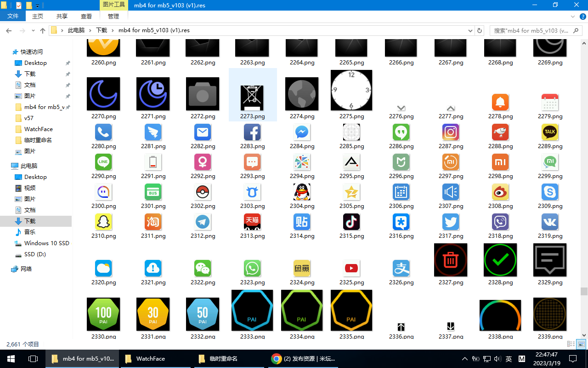Select the moon with clock icon 2271.png
The image size is (588, 368).
click(153, 94)
